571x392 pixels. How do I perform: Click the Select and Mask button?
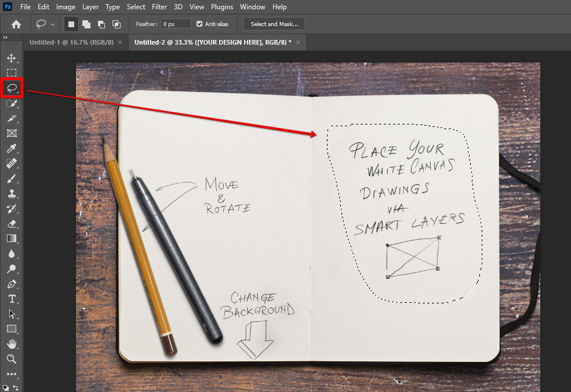[x=274, y=24]
